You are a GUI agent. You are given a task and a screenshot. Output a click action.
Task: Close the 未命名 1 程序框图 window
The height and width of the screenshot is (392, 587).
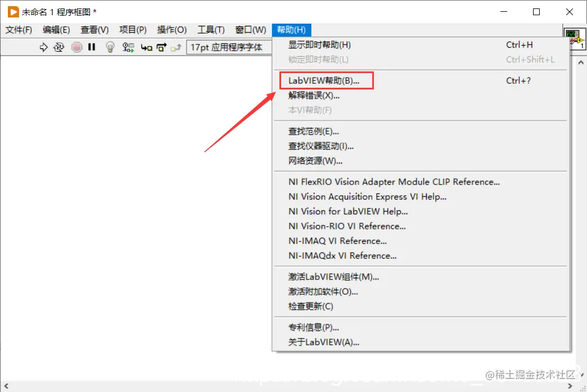pos(570,12)
